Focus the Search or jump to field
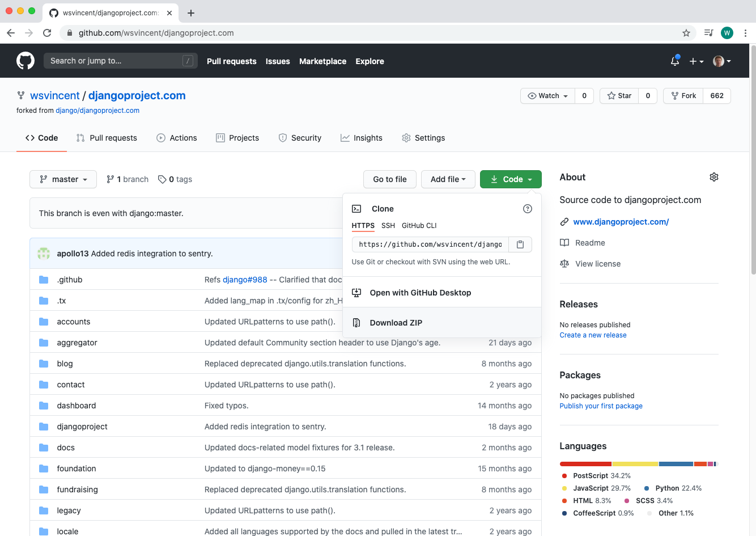This screenshot has height=536, width=756. [x=121, y=61]
